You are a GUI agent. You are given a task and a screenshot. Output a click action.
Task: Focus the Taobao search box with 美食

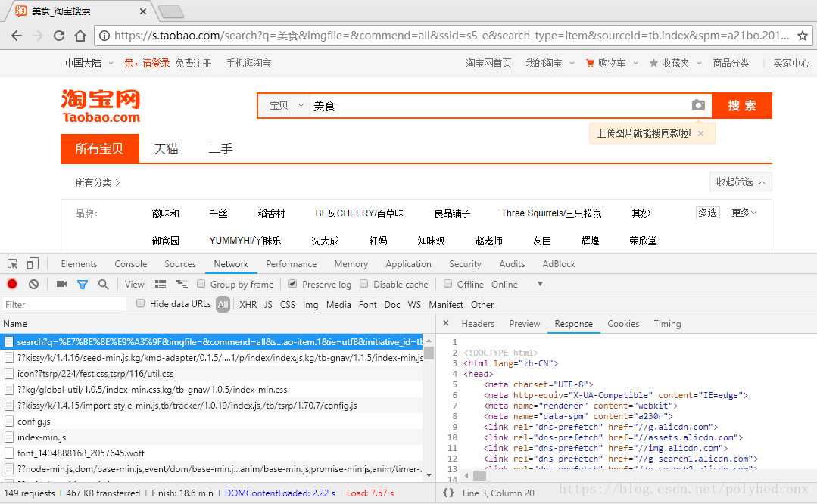pos(499,106)
